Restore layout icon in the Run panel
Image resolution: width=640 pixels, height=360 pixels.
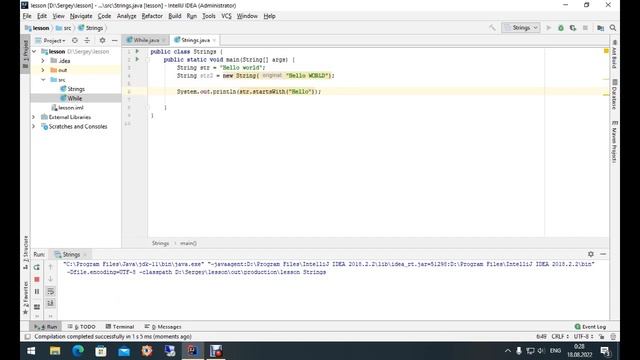37,306
